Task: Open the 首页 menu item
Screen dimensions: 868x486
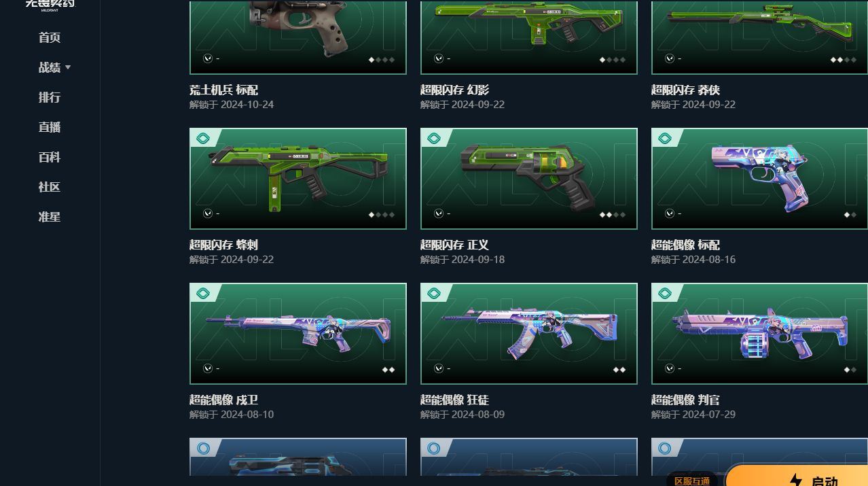Action: coord(50,37)
